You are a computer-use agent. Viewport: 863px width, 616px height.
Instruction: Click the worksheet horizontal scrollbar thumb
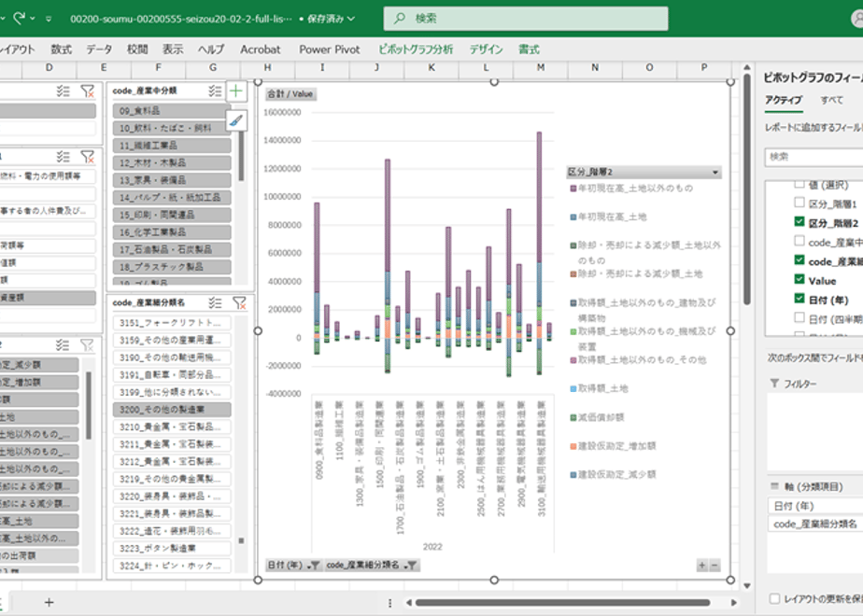[x=562, y=602]
